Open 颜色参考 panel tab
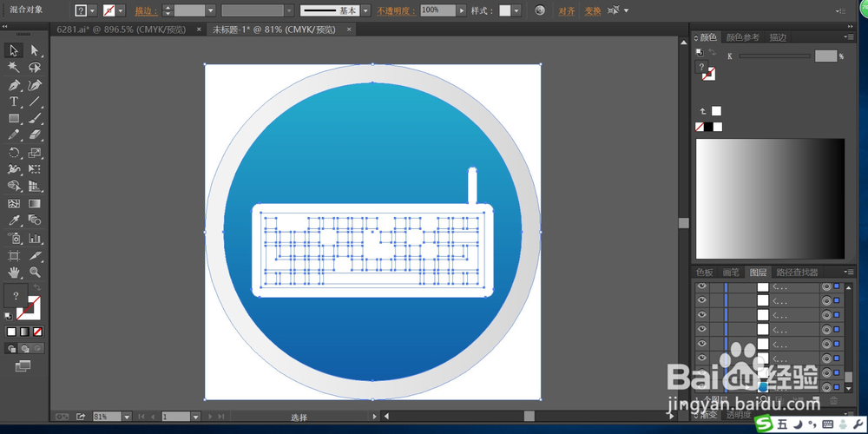Viewport: 868px width, 434px height. pyautogui.click(x=743, y=37)
